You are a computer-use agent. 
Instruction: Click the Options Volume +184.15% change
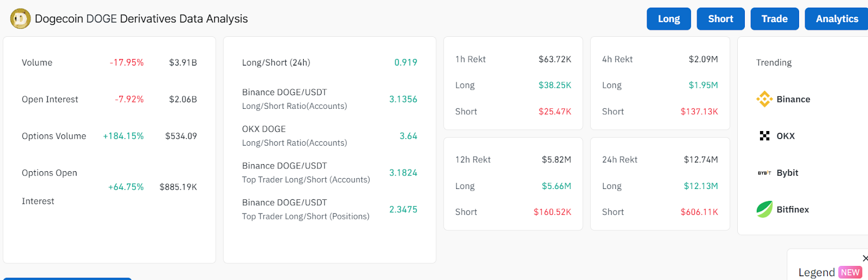(x=123, y=136)
